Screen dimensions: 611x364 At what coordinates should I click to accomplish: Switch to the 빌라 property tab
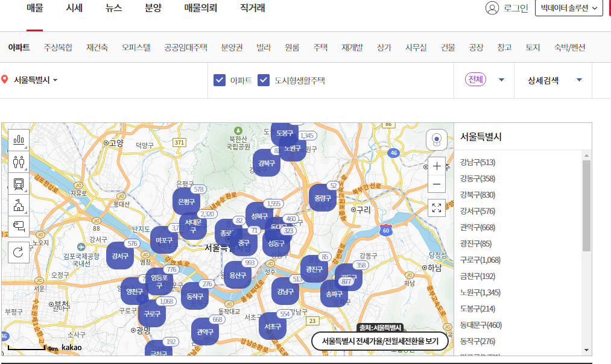point(264,47)
